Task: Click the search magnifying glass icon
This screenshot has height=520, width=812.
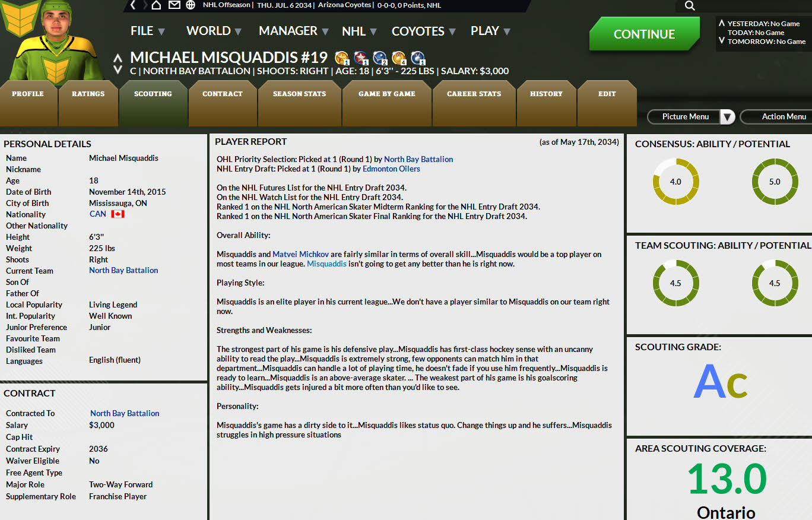Action: click(x=689, y=6)
